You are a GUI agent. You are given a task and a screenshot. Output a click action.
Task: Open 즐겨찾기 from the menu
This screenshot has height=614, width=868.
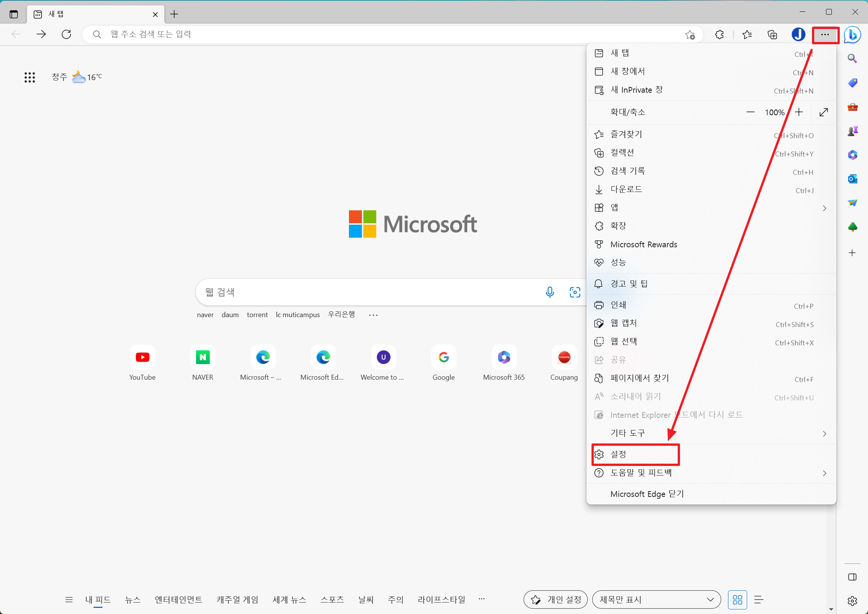711,134
